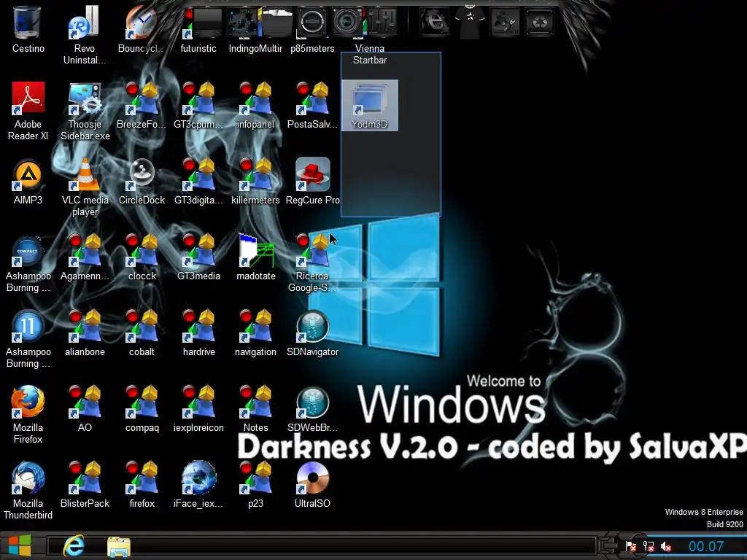Click the mixer sliders dock icon
This screenshot has width=747, height=560.
click(382, 21)
